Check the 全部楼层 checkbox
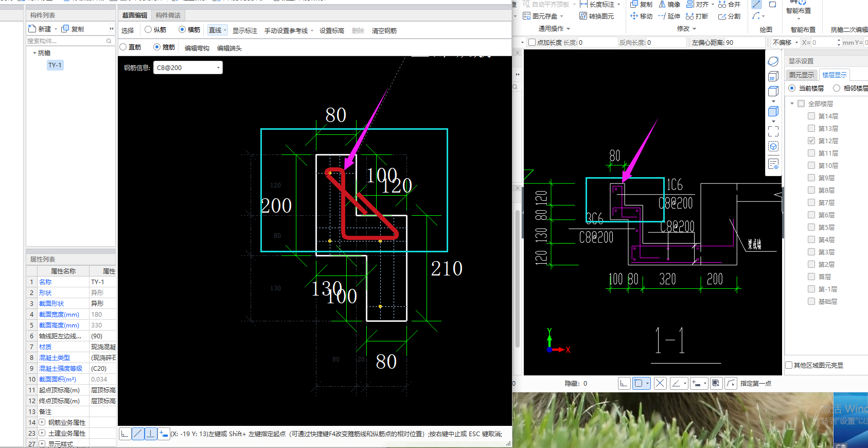This screenshot has height=448, width=868. pos(801,104)
